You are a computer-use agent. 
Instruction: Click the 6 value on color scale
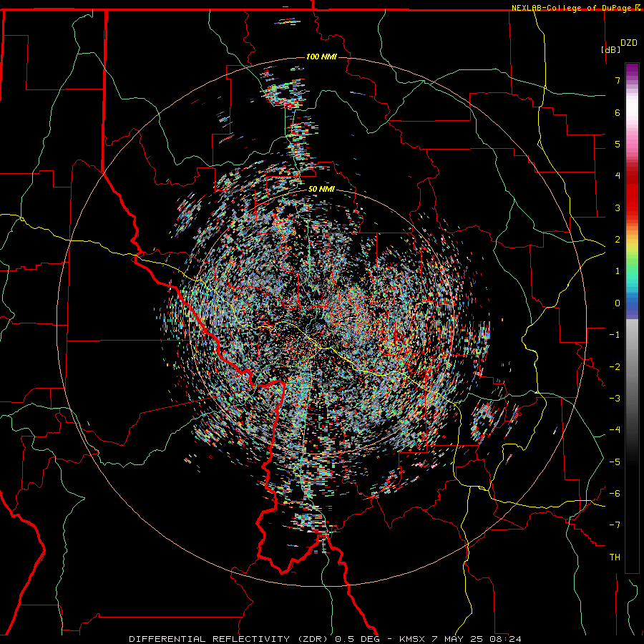tap(618, 112)
